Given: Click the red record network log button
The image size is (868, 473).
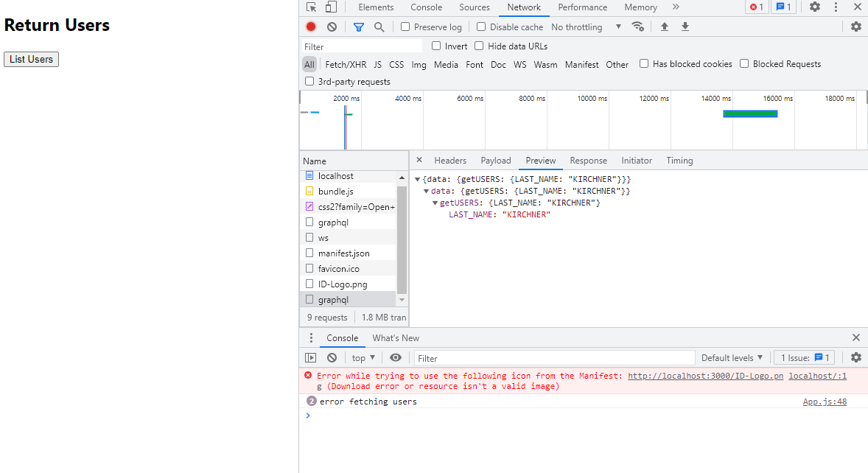Looking at the screenshot, I should tap(311, 27).
